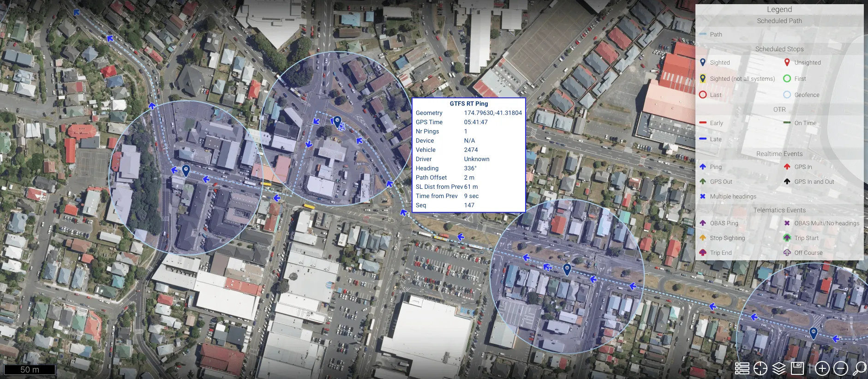This screenshot has width=868, height=379.
Task: Open the map layers stack icon
Action: (779, 368)
